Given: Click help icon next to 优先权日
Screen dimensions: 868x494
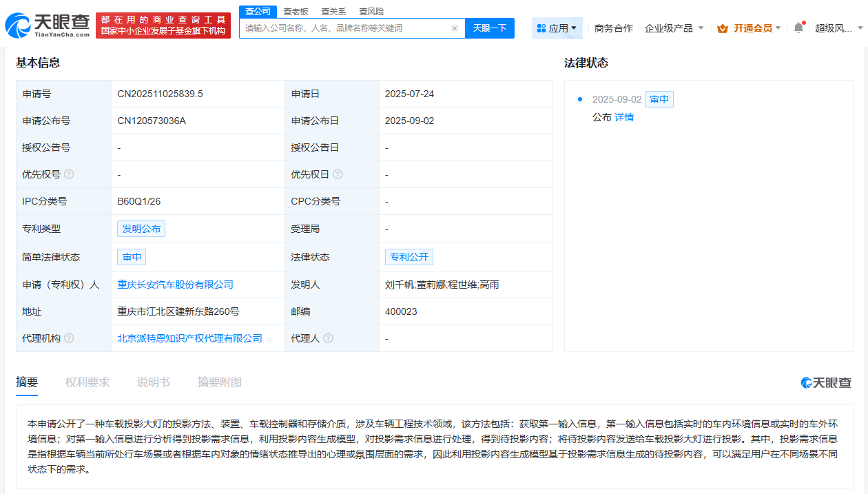Looking at the screenshot, I should (338, 174).
